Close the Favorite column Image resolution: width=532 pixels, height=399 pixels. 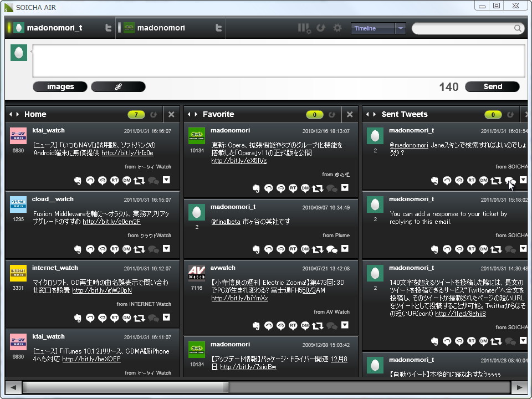(x=350, y=114)
